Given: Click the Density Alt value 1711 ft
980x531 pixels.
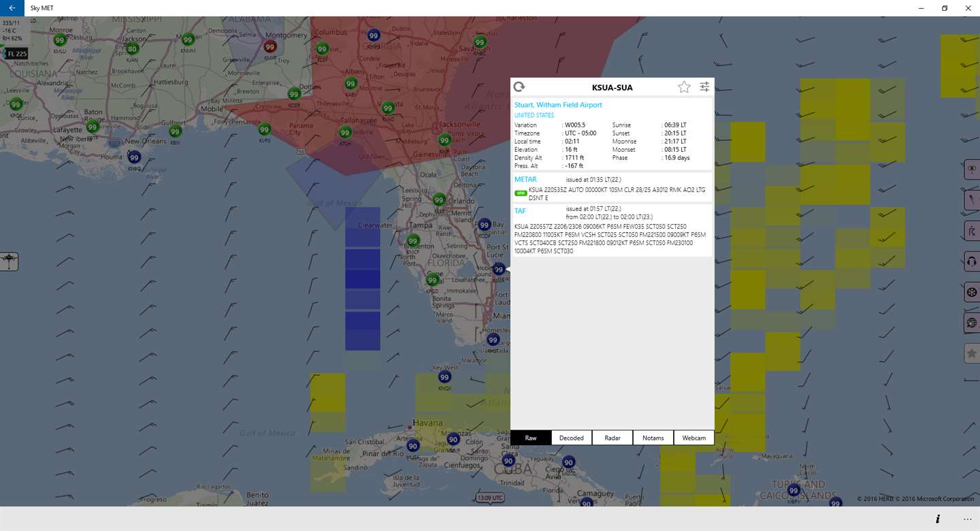Looking at the screenshot, I should pos(574,158).
